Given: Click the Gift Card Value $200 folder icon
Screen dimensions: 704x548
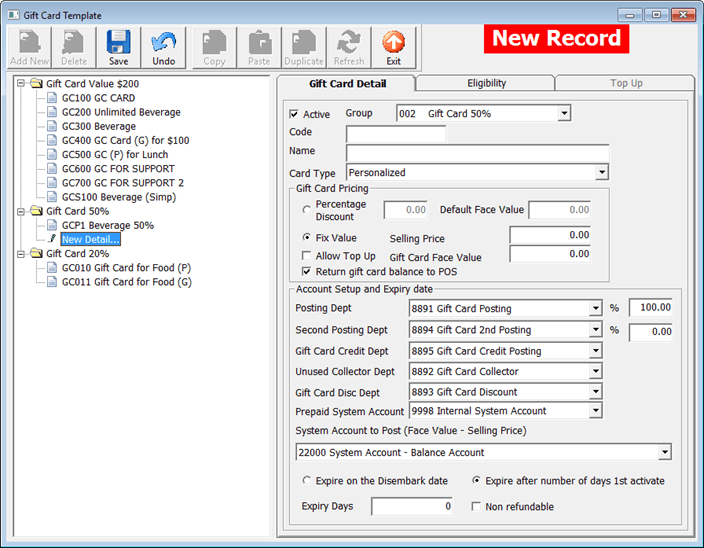Looking at the screenshot, I should [36, 83].
